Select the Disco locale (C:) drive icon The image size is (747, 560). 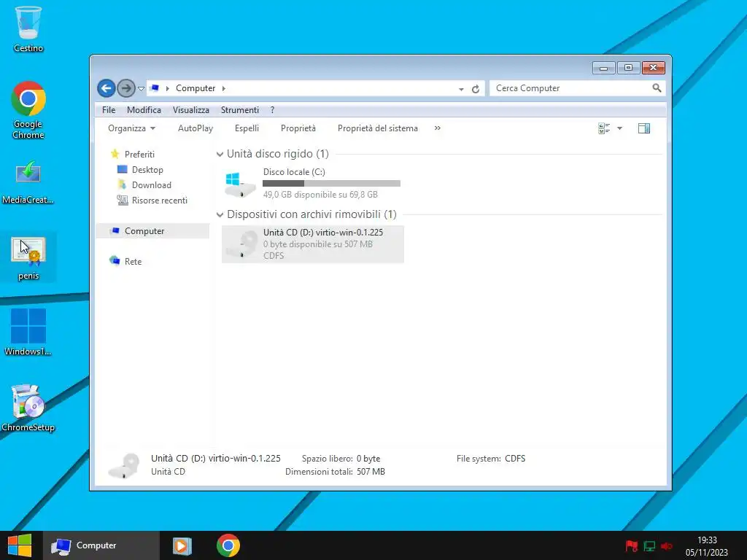(240, 184)
